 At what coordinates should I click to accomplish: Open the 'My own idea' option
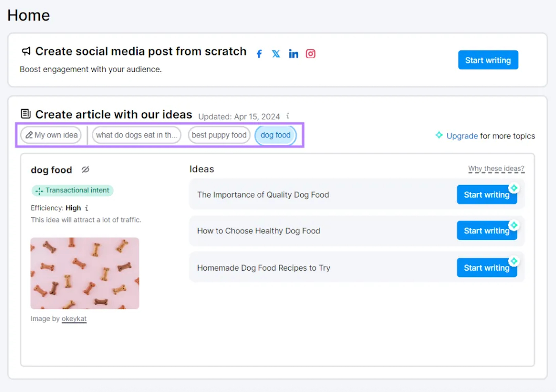(51, 135)
